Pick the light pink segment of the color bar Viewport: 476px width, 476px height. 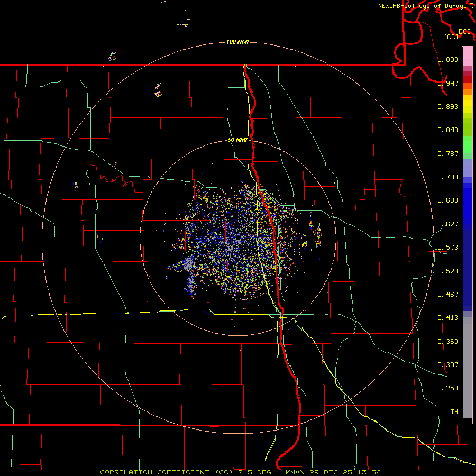(467, 56)
